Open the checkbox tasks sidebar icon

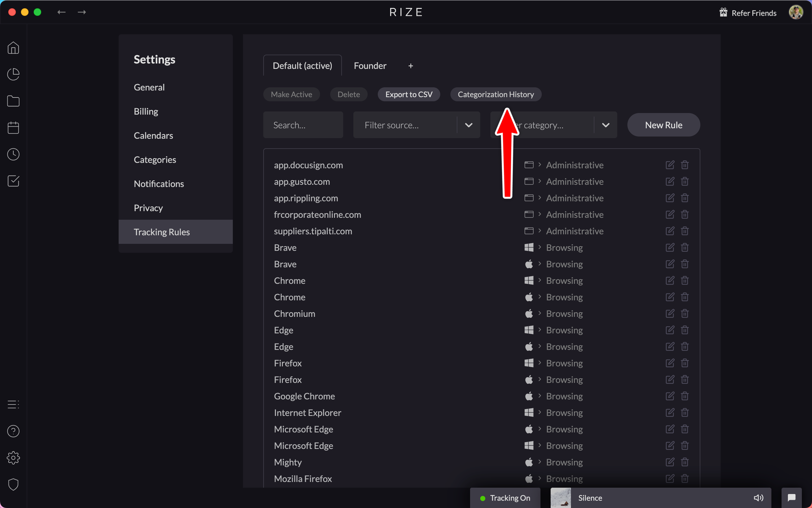tap(13, 181)
